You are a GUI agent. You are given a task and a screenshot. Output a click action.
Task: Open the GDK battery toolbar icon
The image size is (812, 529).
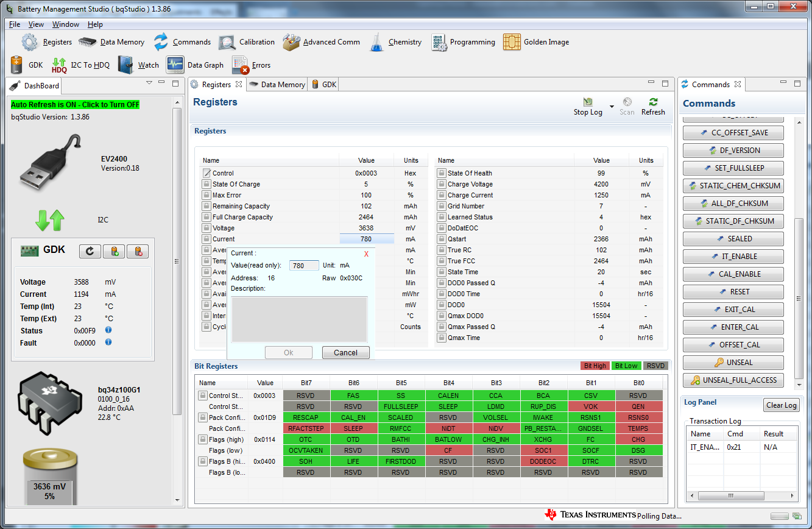point(16,65)
